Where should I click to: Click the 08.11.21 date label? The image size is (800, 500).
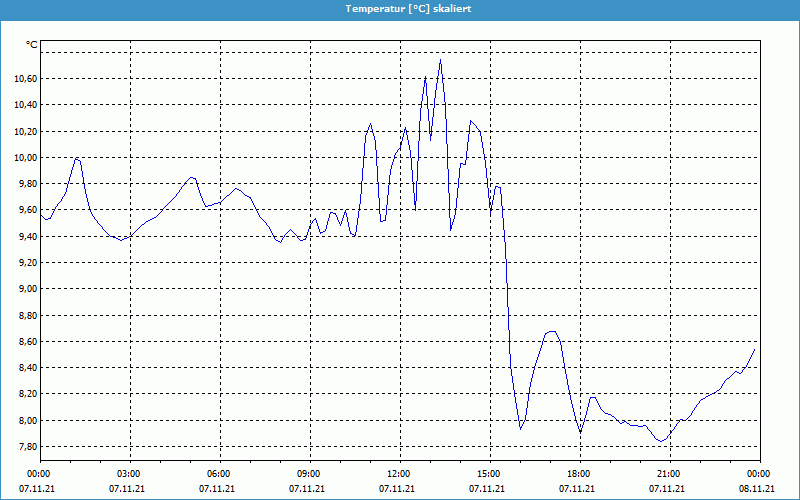(757, 488)
